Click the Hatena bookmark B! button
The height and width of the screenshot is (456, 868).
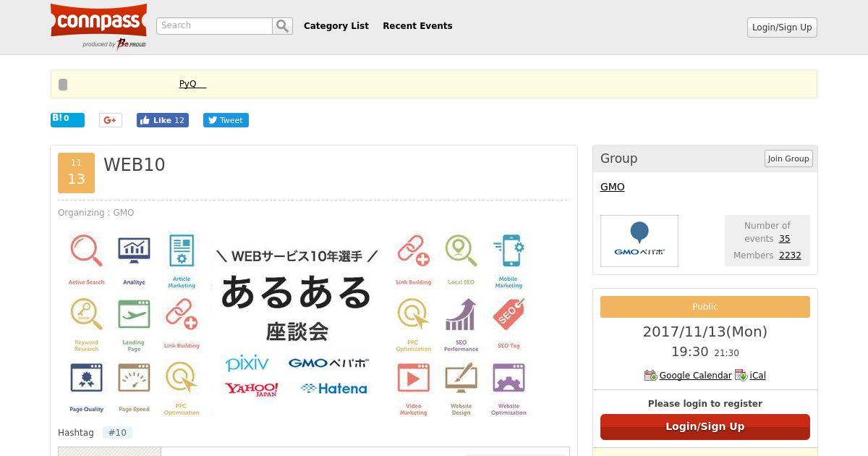click(67, 120)
